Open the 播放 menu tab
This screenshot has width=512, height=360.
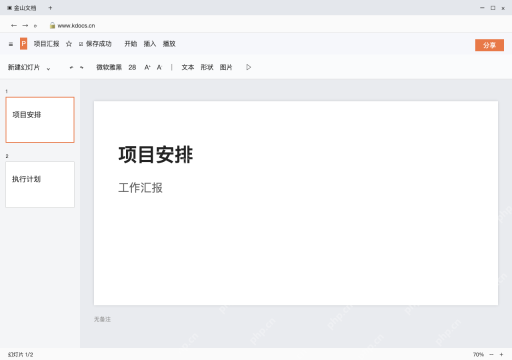169,44
